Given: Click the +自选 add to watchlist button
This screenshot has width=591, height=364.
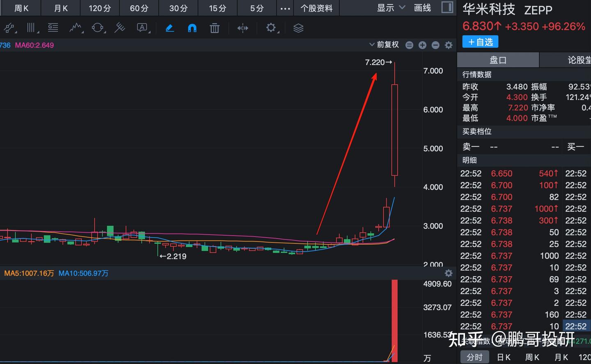Looking at the screenshot, I should [480, 41].
